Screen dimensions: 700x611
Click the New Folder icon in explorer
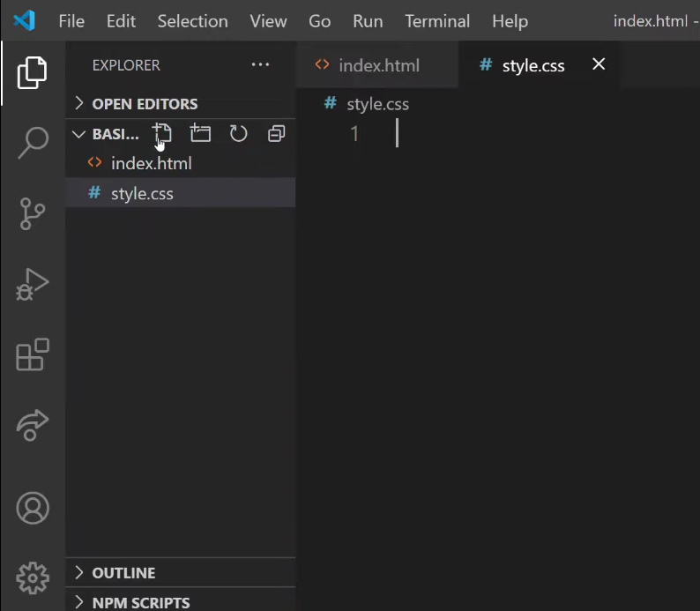(201, 133)
